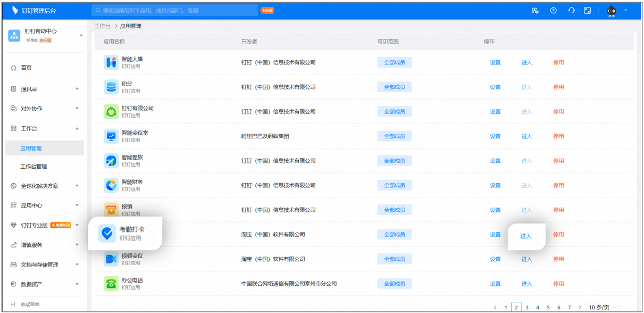Click the help question mark icon
Viewport: 644px width, 313px height.
click(553, 10)
